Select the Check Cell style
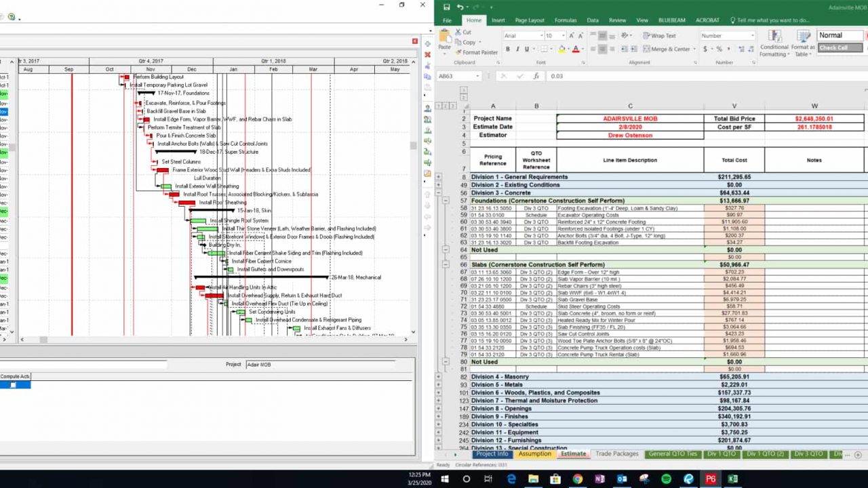 click(x=840, y=47)
